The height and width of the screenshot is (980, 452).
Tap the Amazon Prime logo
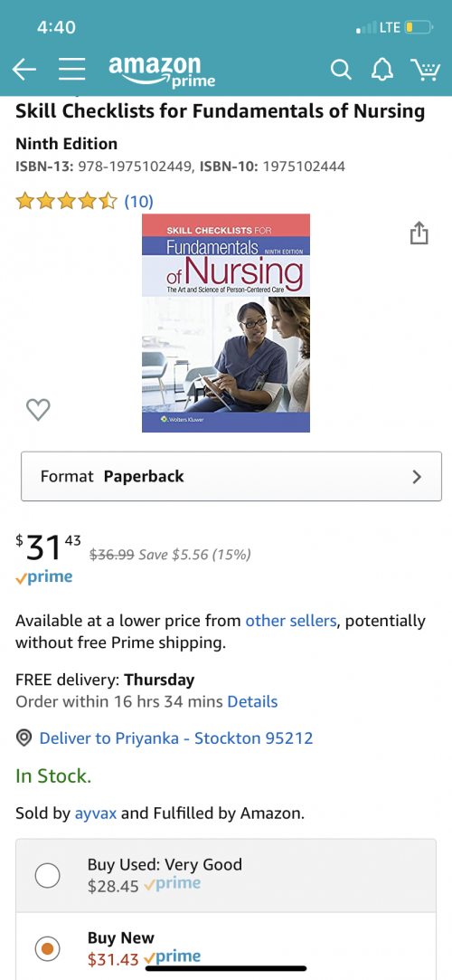(x=162, y=71)
